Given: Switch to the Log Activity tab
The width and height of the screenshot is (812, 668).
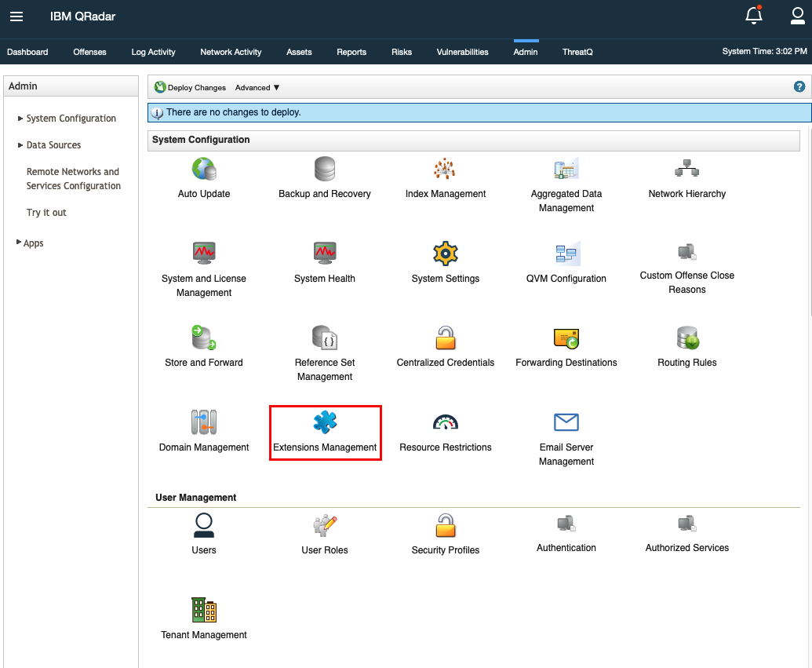Looking at the screenshot, I should 153,52.
